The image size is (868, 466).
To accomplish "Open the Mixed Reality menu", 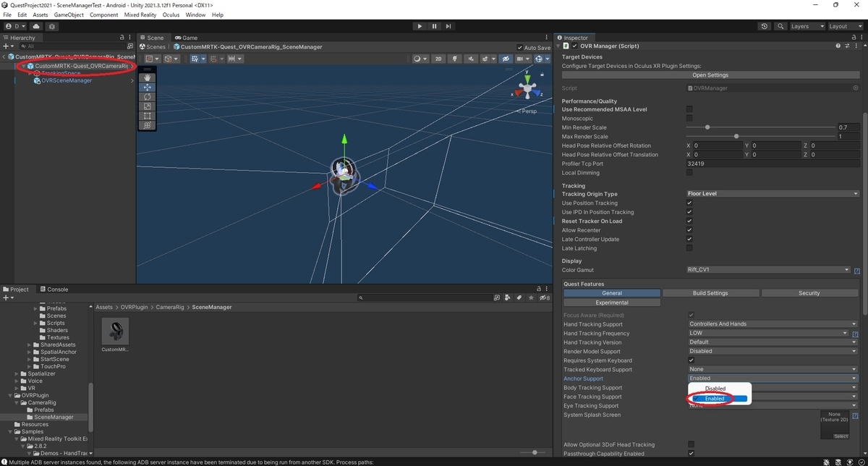I will [140, 14].
